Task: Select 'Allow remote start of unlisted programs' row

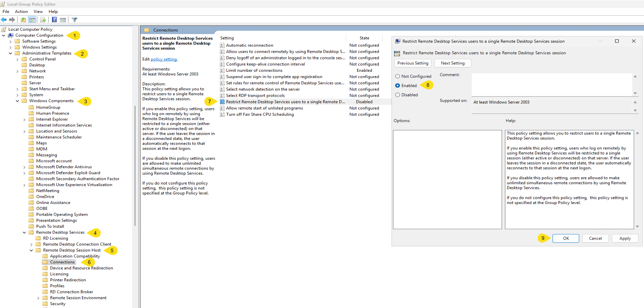Action: pos(301,108)
